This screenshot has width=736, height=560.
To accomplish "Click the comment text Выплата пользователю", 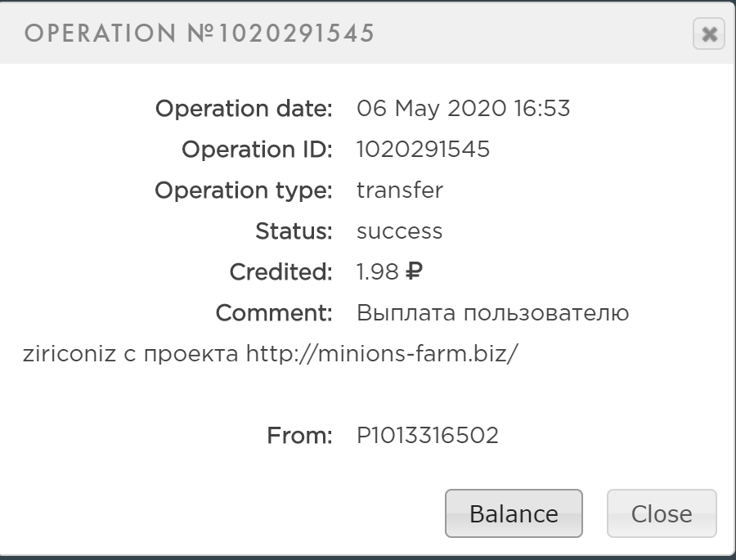I will coord(492,313).
